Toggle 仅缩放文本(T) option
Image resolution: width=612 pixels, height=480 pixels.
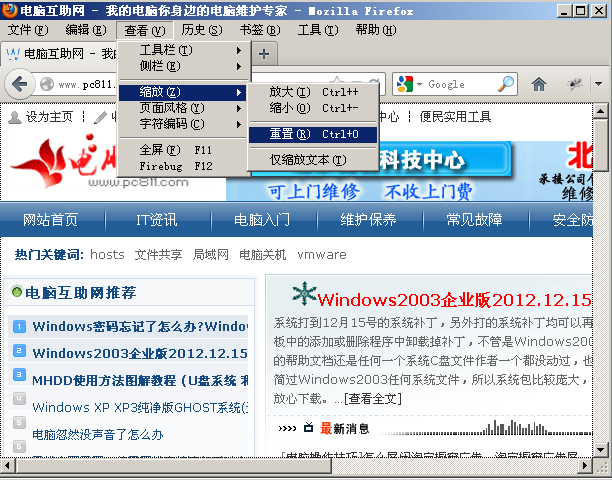point(313,160)
